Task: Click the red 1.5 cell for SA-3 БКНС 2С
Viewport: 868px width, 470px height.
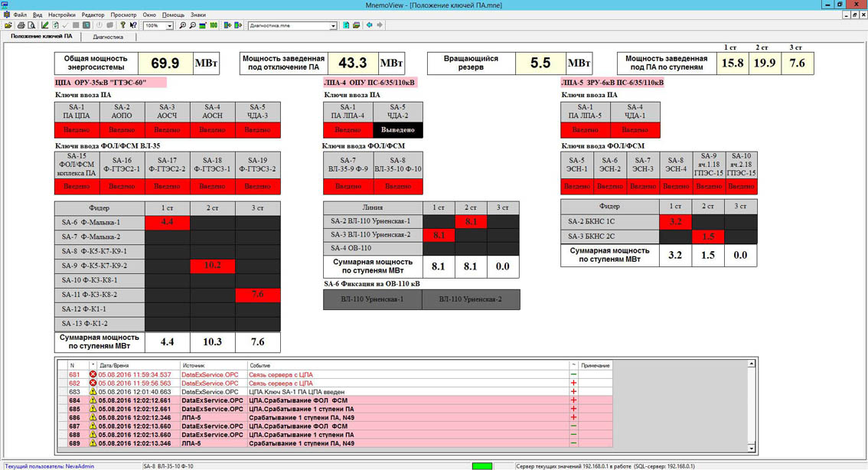Action: pyautogui.click(x=708, y=237)
